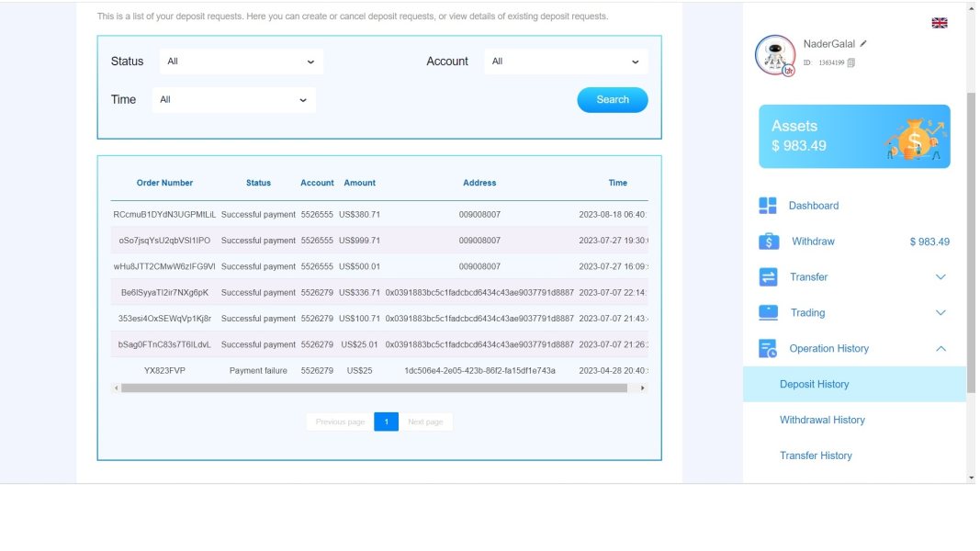Click order number oSo7jsqYsU2qbVSl1IPO
980x551 pixels.
pos(164,241)
